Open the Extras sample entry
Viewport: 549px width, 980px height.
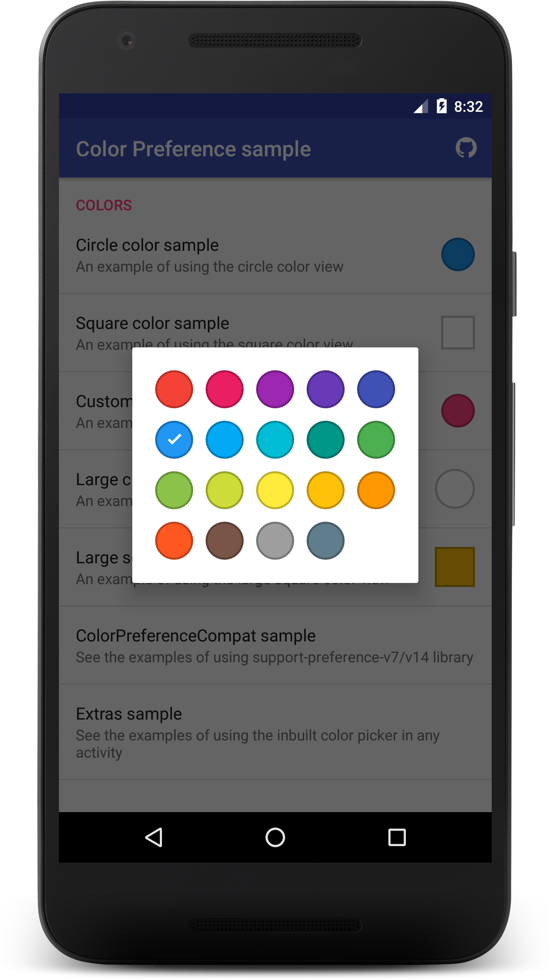(275, 732)
